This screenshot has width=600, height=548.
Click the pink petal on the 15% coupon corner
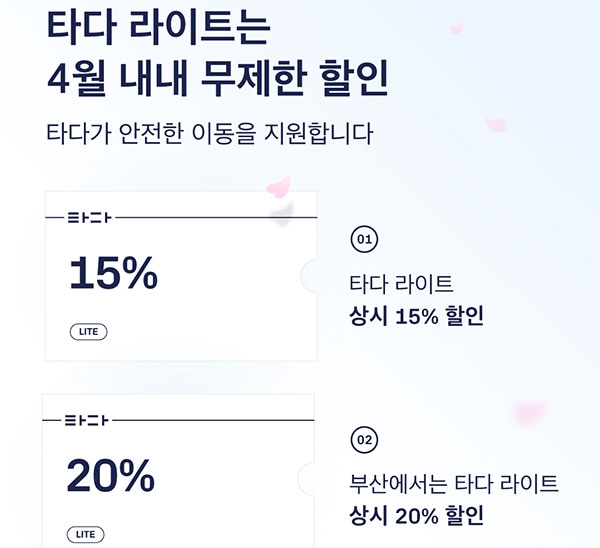click(278, 187)
